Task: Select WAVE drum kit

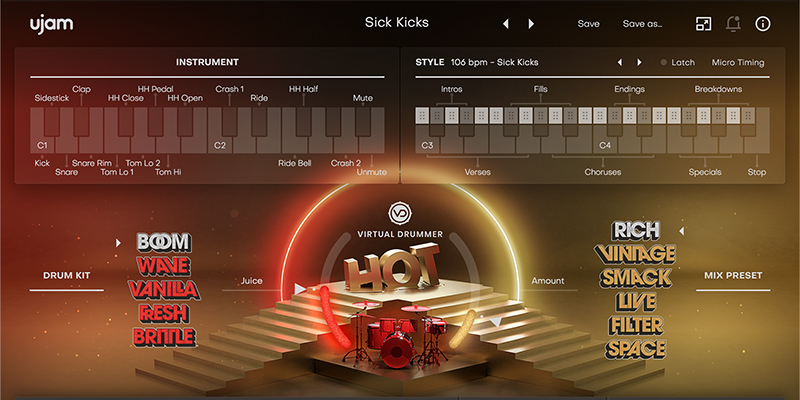Action: [x=163, y=266]
